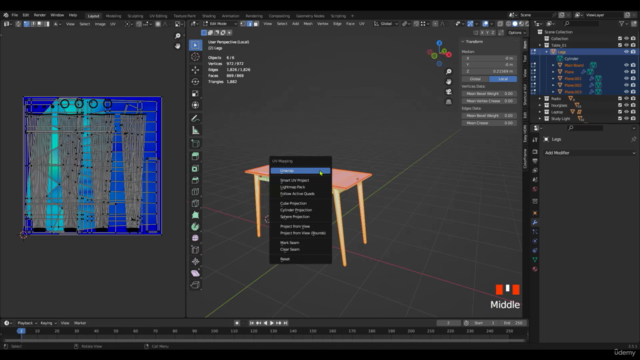Open the File menu
Viewport: 640px width, 360px height.
tap(15, 15)
